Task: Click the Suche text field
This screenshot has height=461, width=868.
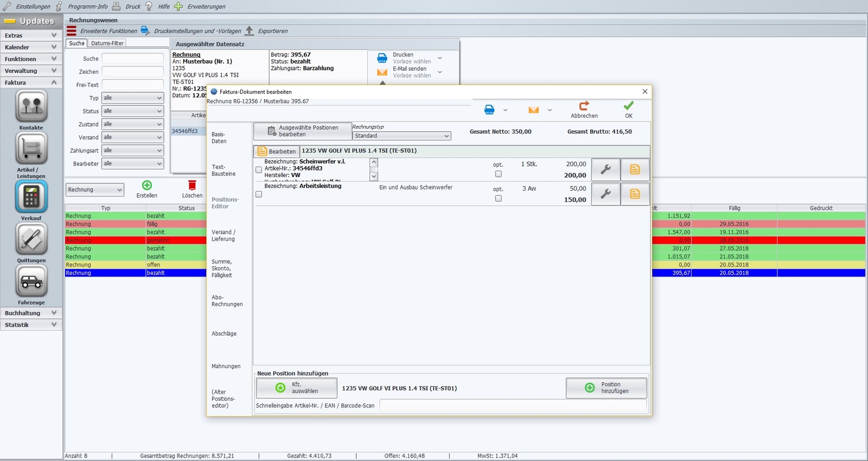Action: pos(132,58)
